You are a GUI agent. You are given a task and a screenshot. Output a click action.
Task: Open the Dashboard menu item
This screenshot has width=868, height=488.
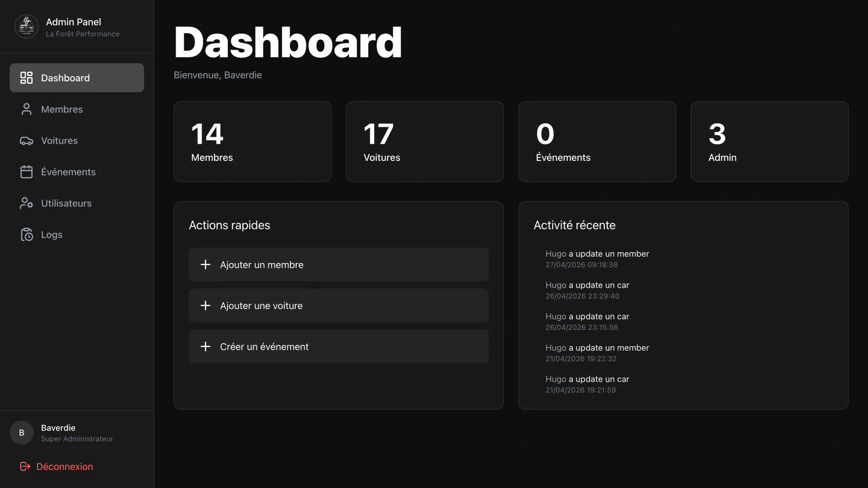77,78
